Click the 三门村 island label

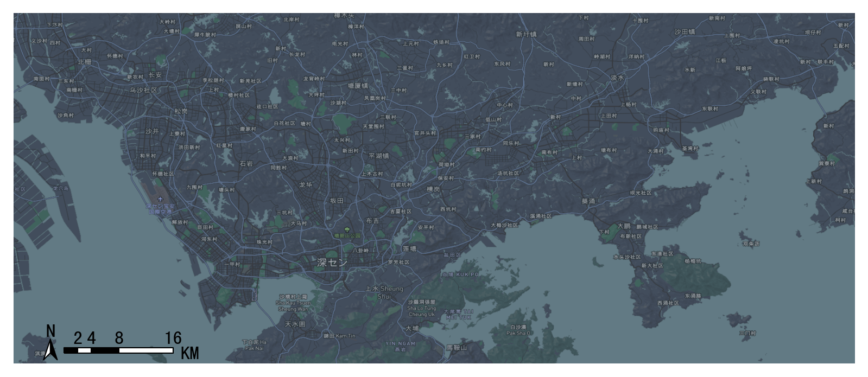pyautogui.click(x=747, y=333)
